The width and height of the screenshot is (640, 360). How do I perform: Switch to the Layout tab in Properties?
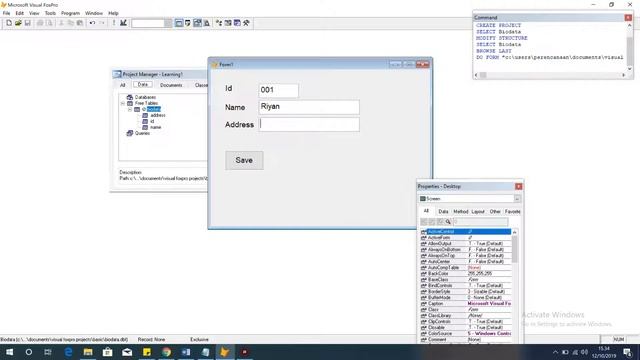tap(478, 211)
